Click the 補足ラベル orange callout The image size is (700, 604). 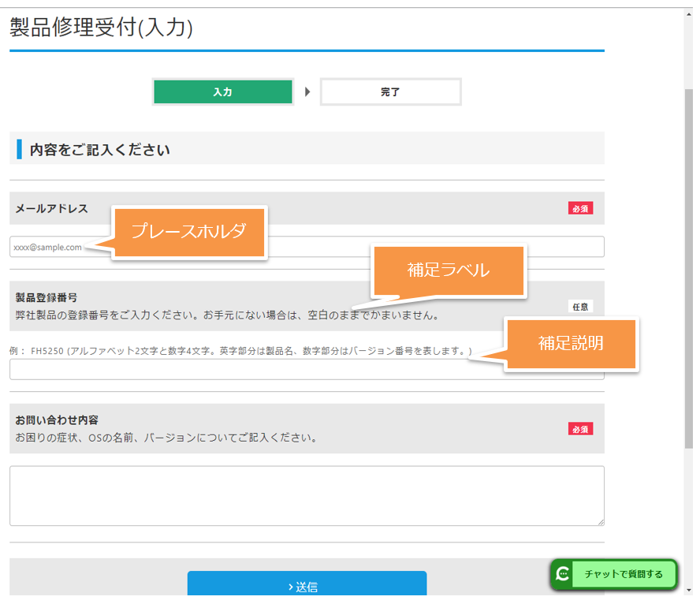[448, 270]
